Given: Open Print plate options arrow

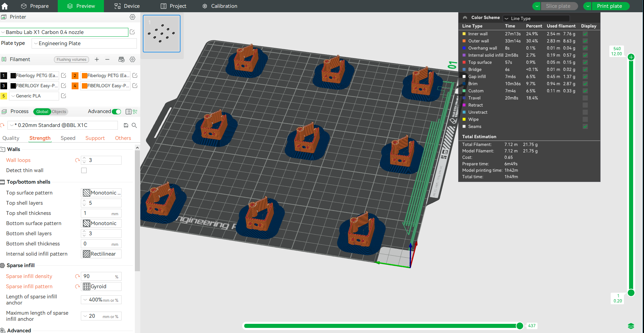Looking at the screenshot, I should click(x=588, y=6).
